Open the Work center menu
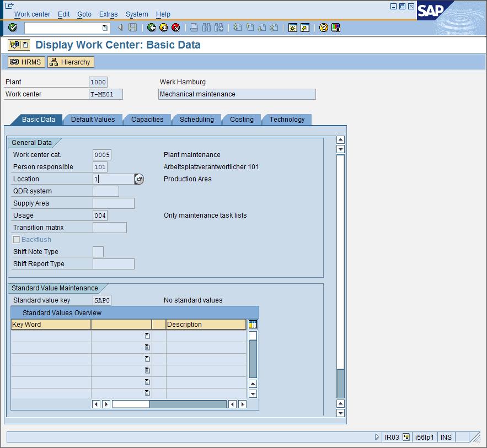The height and width of the screenshot is (448, 487). (32, 14)
